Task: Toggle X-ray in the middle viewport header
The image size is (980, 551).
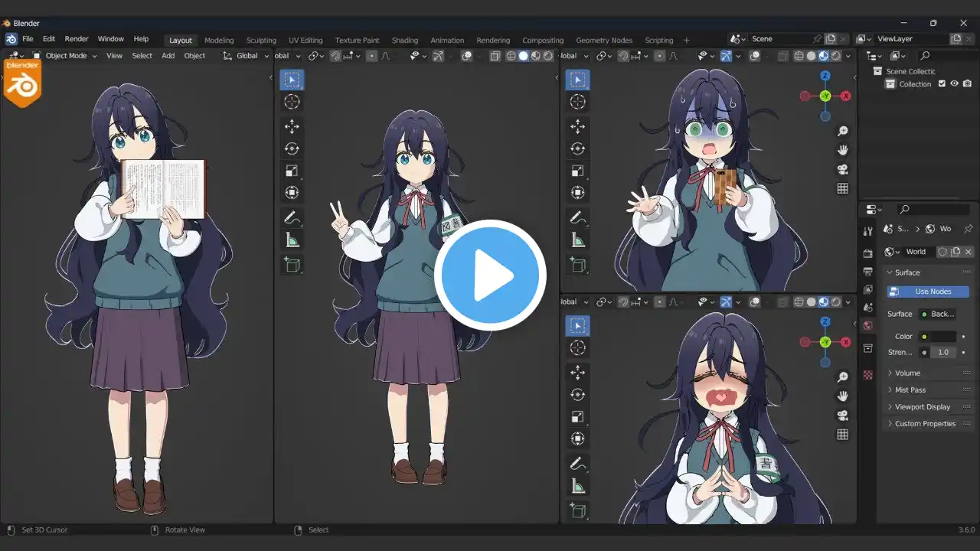Action: pos(495,56)
